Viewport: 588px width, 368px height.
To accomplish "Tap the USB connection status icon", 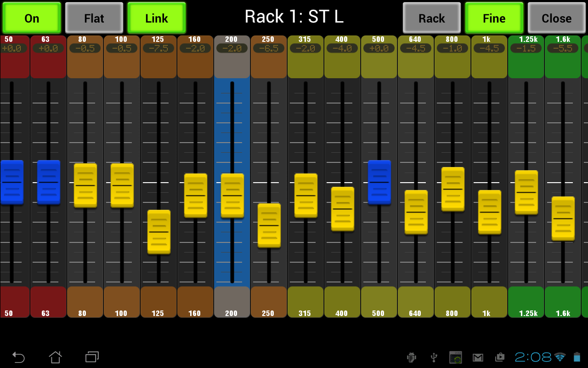I will point(434,357).
